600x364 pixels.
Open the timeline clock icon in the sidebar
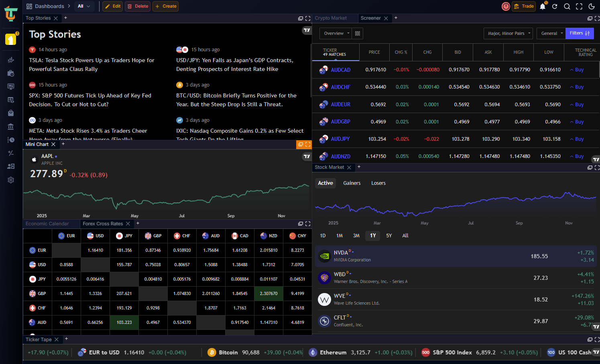point(11,140)
